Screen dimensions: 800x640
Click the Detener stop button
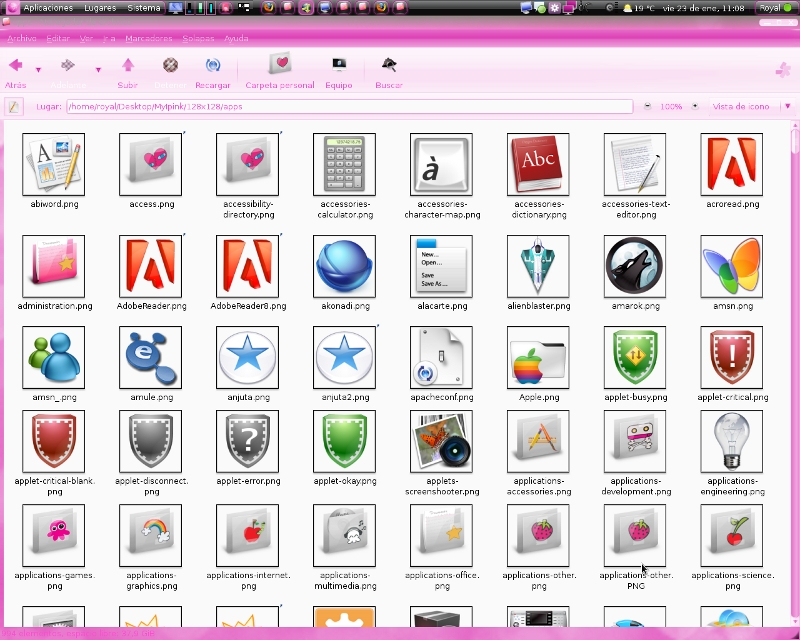point(170,72)
